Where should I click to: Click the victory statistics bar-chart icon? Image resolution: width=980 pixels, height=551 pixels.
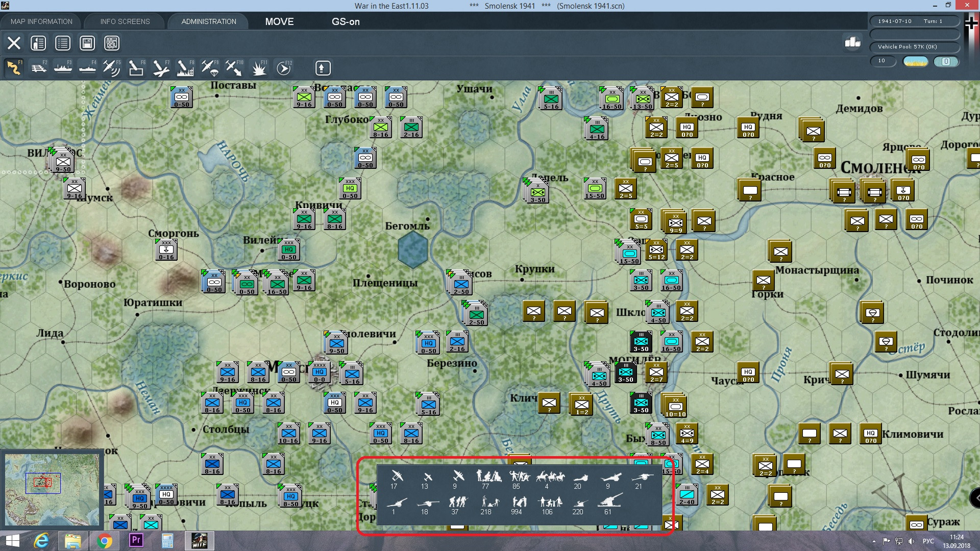coord(852,42)
